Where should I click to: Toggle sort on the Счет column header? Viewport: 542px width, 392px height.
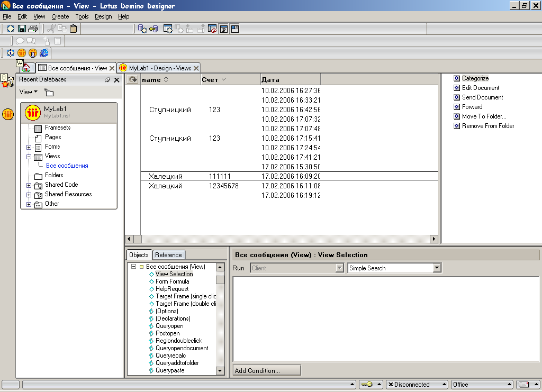click(x=214, y=80)
